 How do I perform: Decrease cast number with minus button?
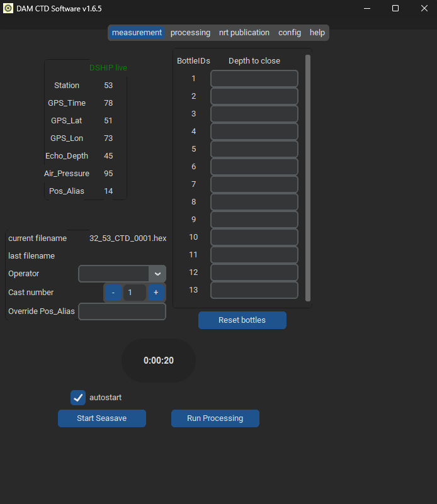(113, 293)
